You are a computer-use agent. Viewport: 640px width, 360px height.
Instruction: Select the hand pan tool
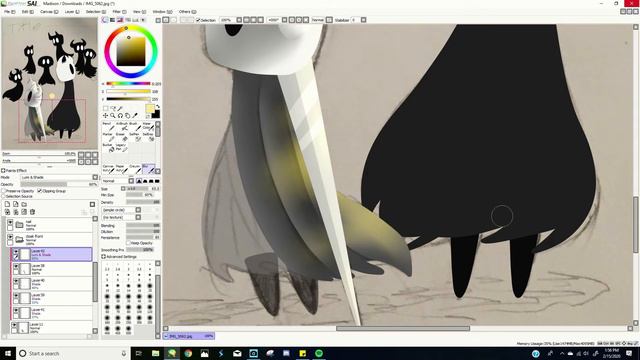click(127, 116)
